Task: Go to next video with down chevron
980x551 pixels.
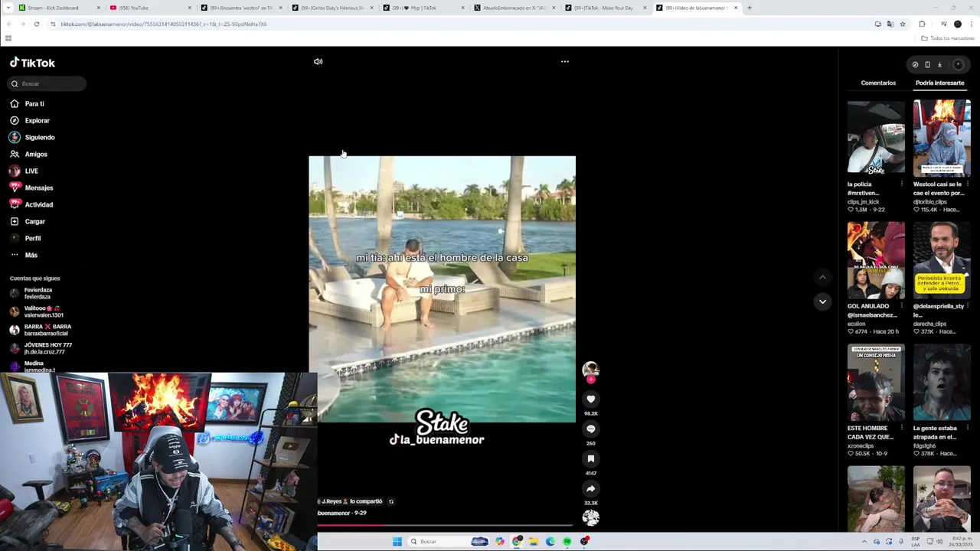Action: (822, 302)
